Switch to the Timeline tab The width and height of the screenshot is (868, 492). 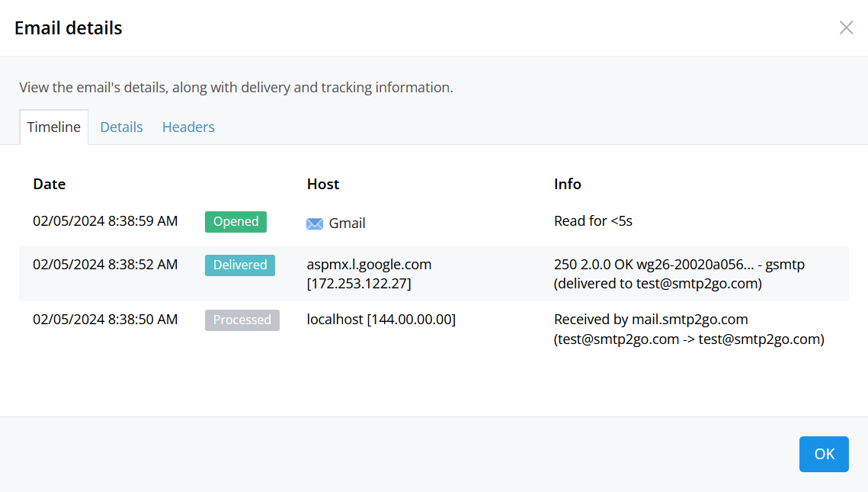click(x=53, y=127)
